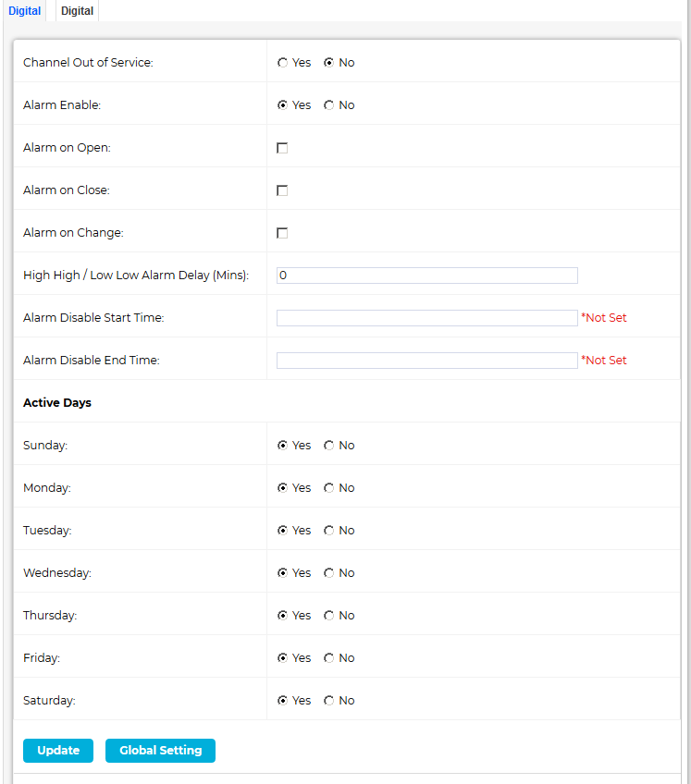
Task: Click into the Alarm Disable End Time field
Action: pos(427,361)
